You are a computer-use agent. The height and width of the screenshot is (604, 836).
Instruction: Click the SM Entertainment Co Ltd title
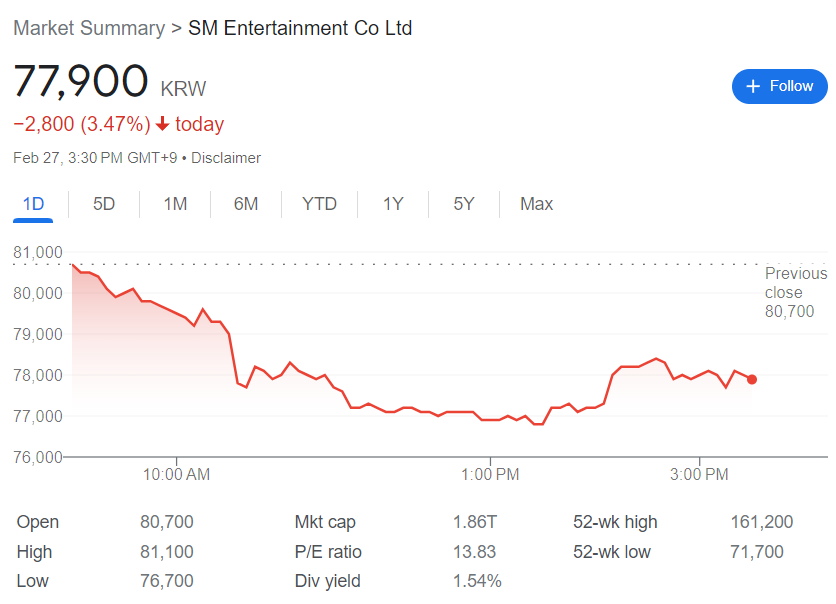[x=300, y=28]
